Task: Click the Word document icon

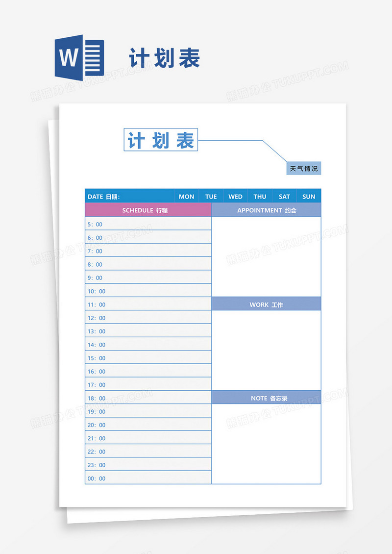Action: [79, 57]
